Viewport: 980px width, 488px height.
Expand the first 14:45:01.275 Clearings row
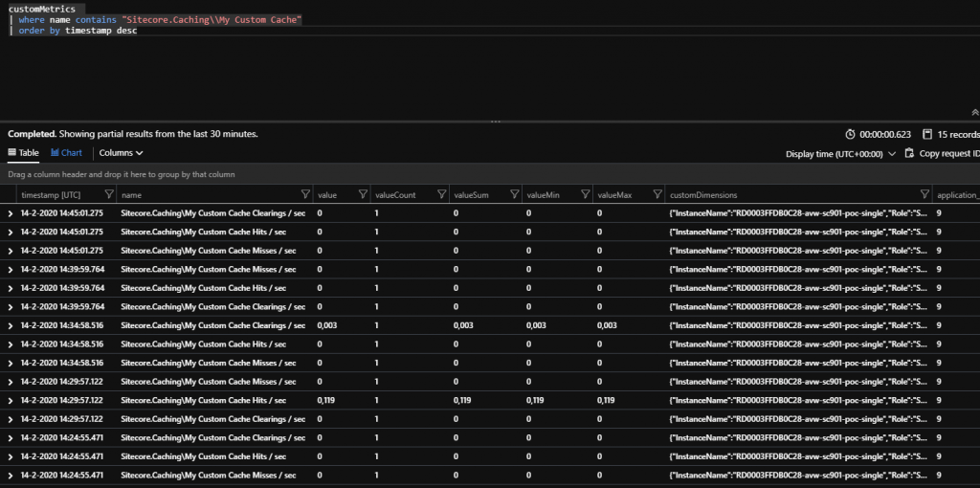point(11,213)
